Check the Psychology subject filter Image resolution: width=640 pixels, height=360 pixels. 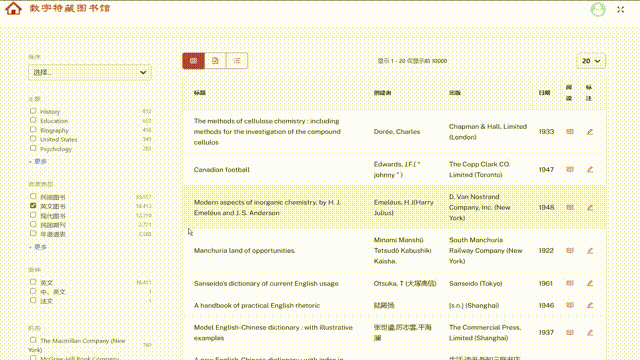33,148
